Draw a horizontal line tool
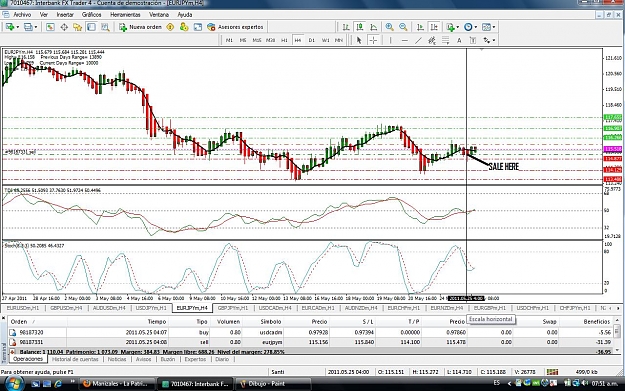This screenshot has width=625, height=391. [405, 40]
